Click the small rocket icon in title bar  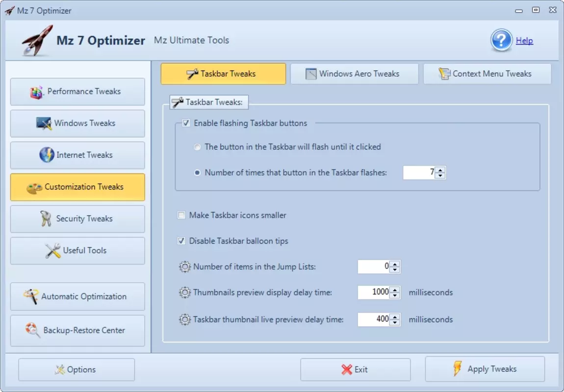[10, 10]
